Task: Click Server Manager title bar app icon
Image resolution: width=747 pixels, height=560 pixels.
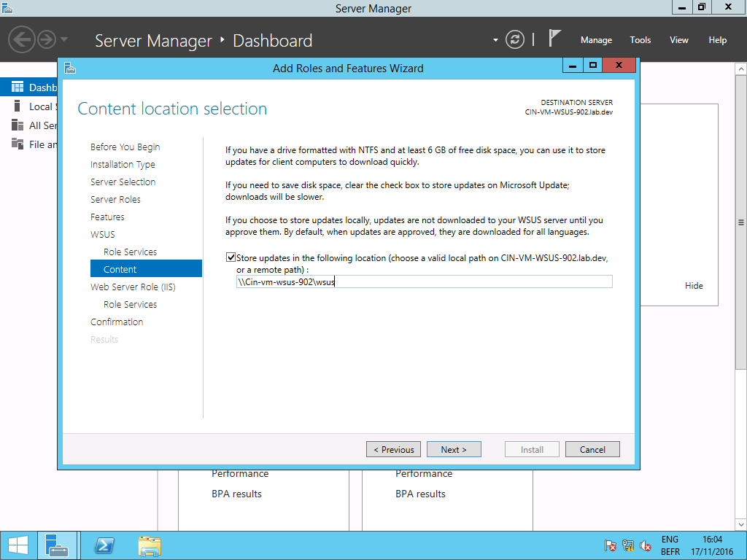Action: point(7,7)
